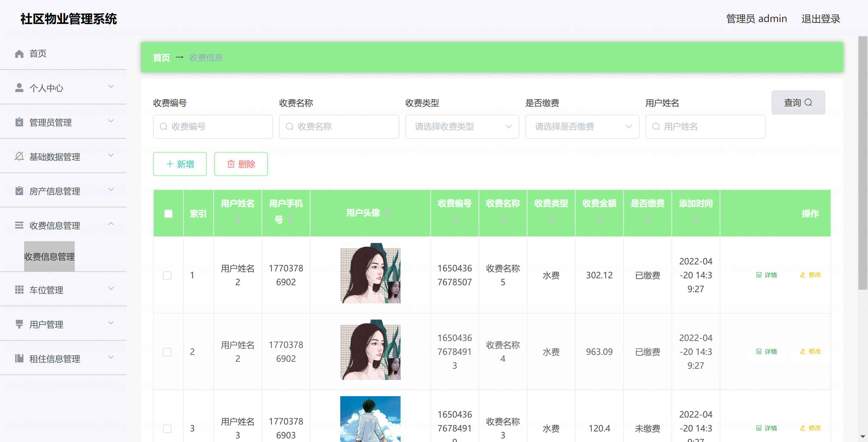
Task: Sort by the 收费编号 column arrows
Action: point(454,219)
